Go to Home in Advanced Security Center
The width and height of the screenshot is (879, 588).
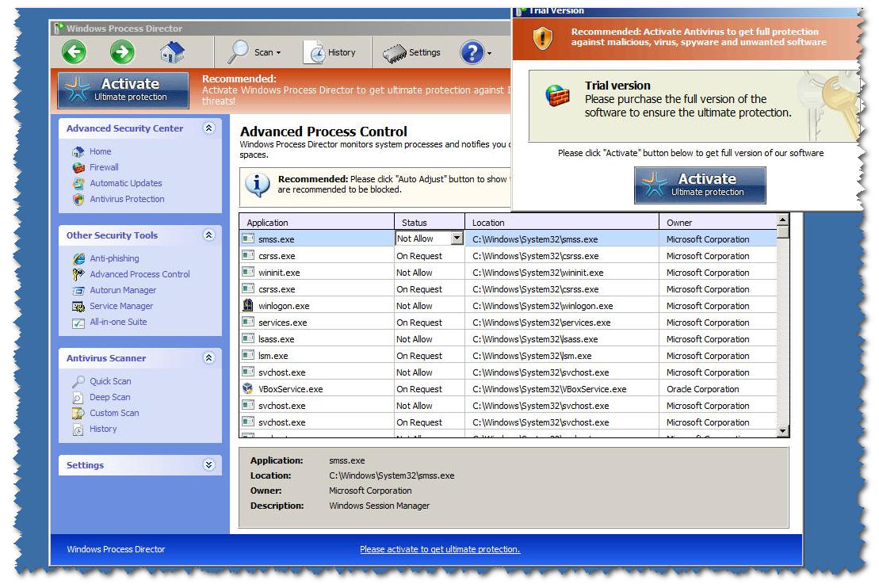click(x=100, y=151)
